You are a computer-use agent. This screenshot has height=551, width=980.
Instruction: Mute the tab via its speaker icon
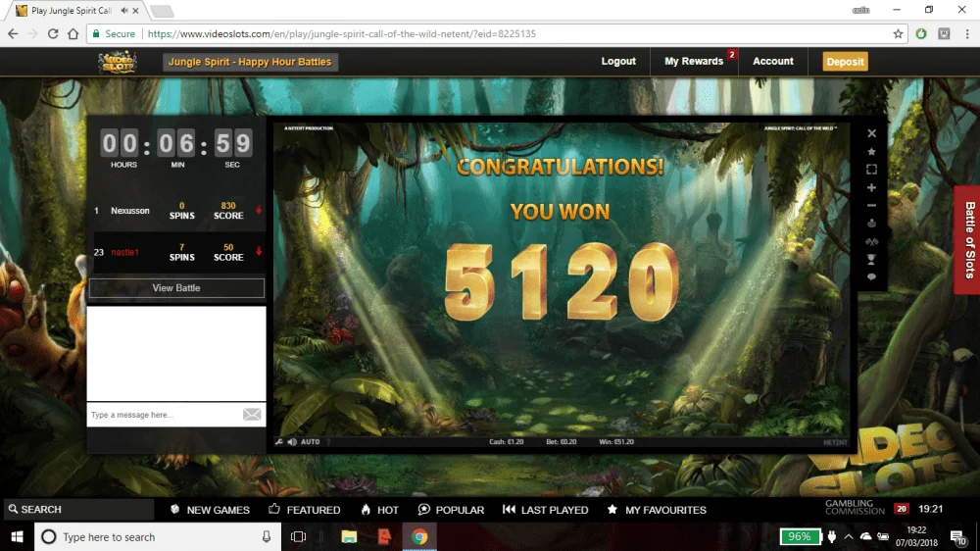pos(124,11)
